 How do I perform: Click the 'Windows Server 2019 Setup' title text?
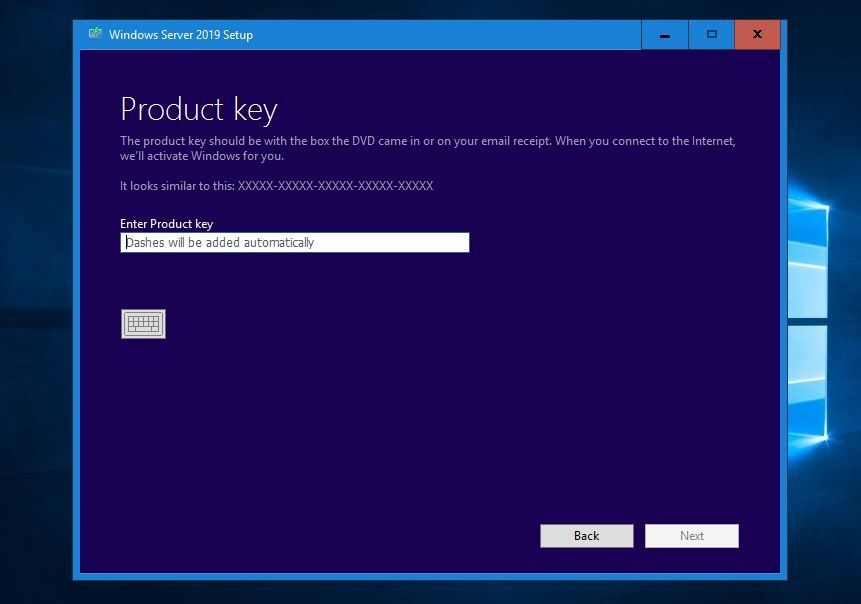[x=180, y=34]
